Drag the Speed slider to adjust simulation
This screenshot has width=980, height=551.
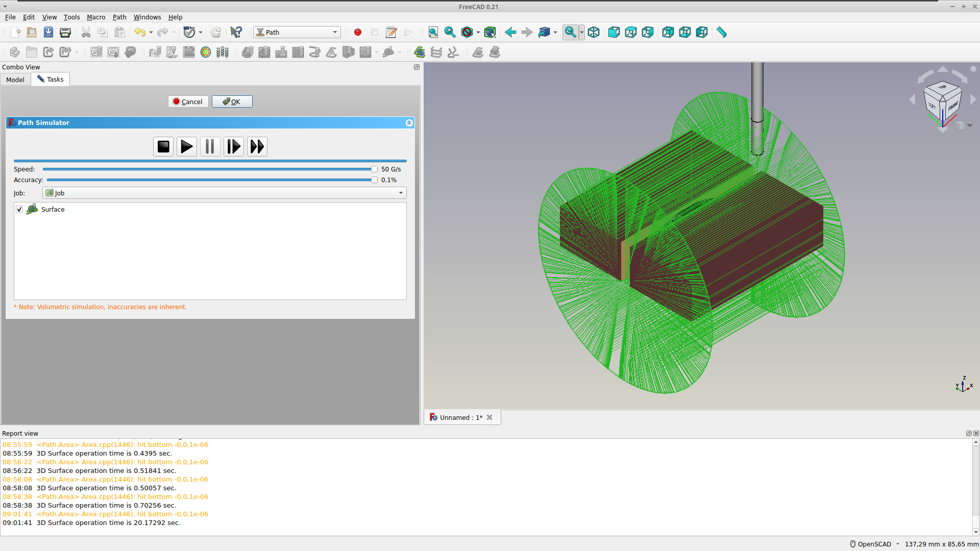tap(374, 169)
